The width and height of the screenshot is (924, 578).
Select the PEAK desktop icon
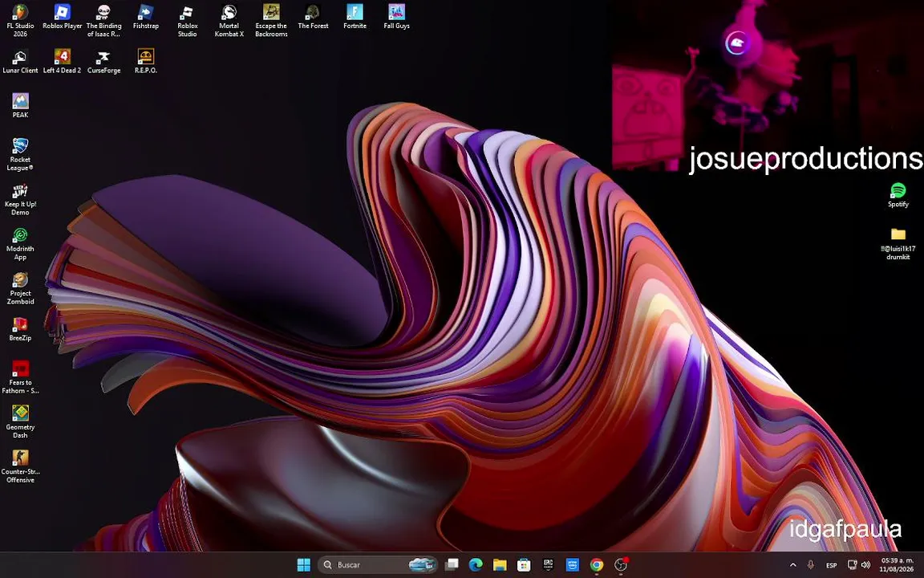20,106
